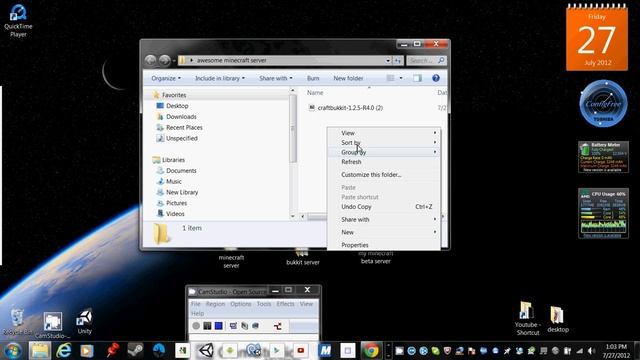
Task: Select the craftbukkit-1.2.5-R4.0 (2) file
Action: tap(346, 108)
